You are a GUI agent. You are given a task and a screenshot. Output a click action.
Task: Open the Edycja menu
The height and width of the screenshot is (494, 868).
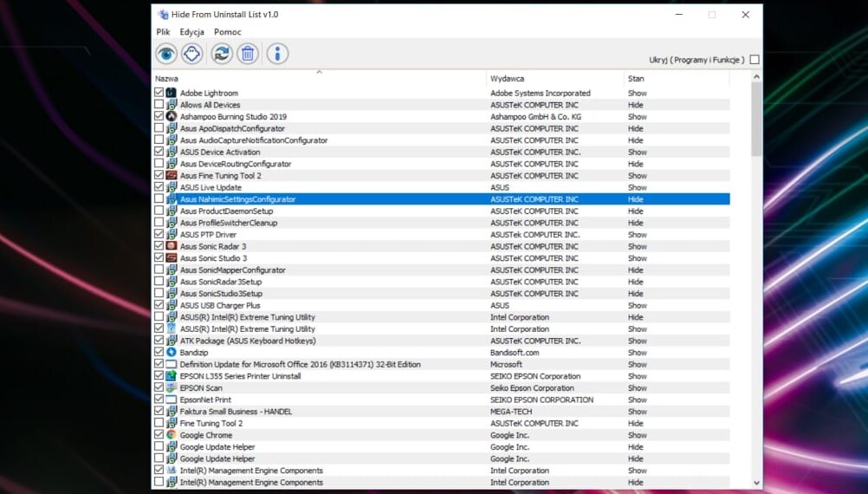191,32
